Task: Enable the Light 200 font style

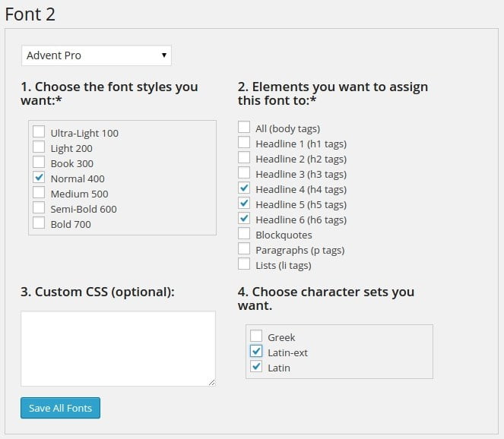Action: (39, 147)
